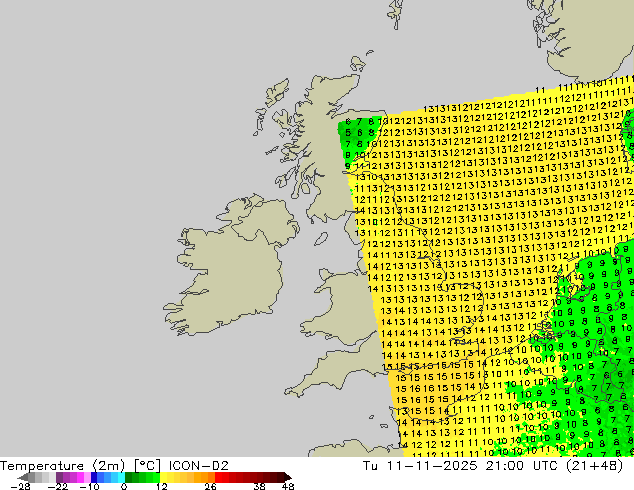Click the dark purple swatch above -22
Viewport: 634px width, 490px height.
click(x=59, y=477)
